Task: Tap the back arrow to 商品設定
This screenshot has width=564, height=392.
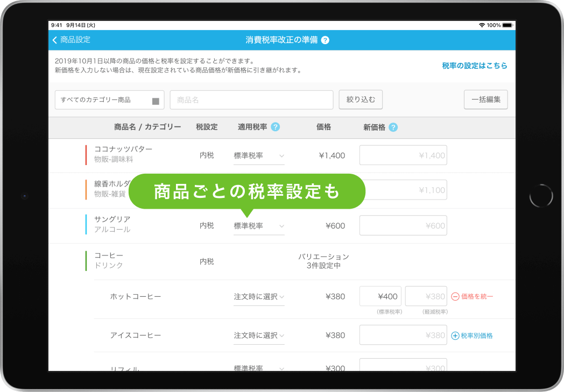Action: 55,40
